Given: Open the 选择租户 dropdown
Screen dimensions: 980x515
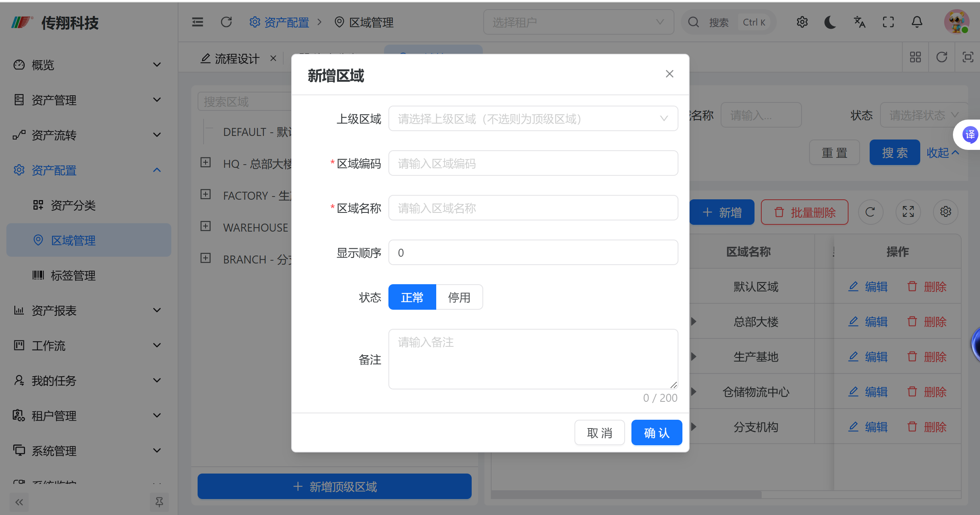Looking at the screenshot, I should tap(578, 22).
